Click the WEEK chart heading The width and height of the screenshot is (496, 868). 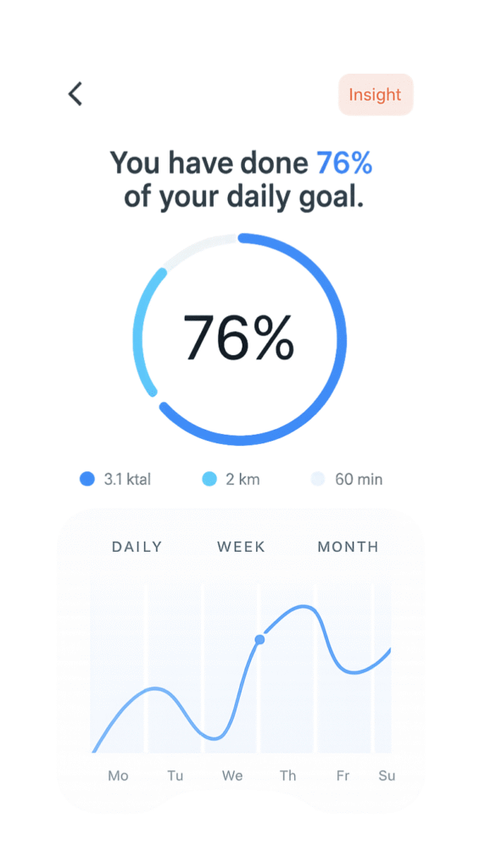[x=241, y=547]
